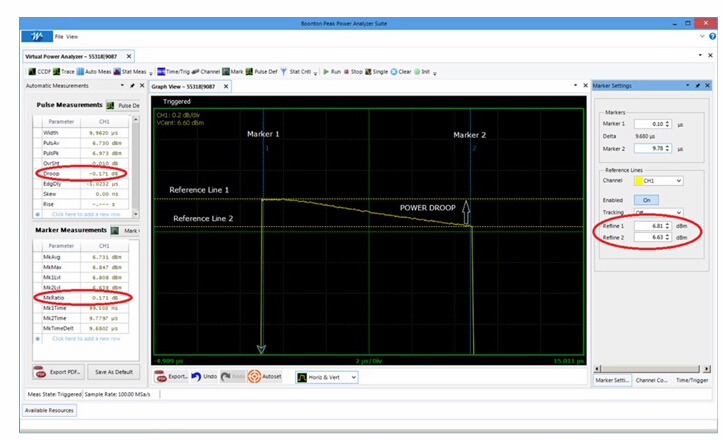The width and height of the screenshot is (724, 440).
Task: Click the Time/Trig toolbar icon
Action: (x=162, y=72)
